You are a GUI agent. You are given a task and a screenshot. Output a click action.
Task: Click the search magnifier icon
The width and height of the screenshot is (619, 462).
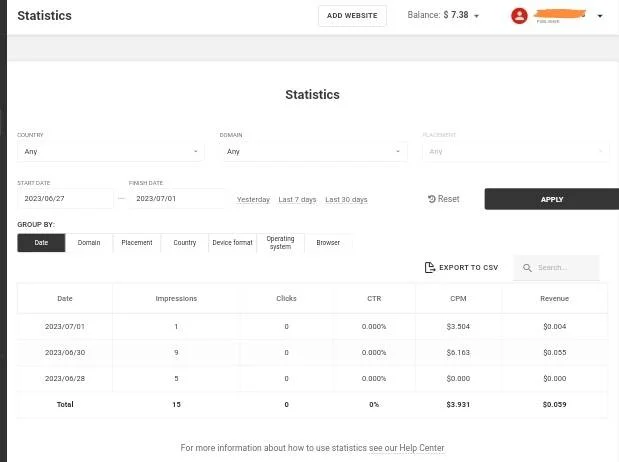tap(527, 268)
